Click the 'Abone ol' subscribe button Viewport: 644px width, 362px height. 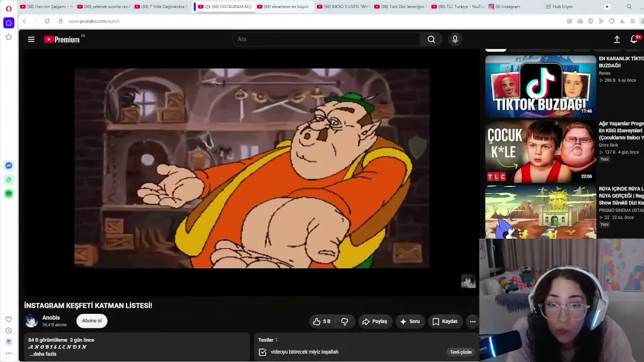click(x=92, y=321)
